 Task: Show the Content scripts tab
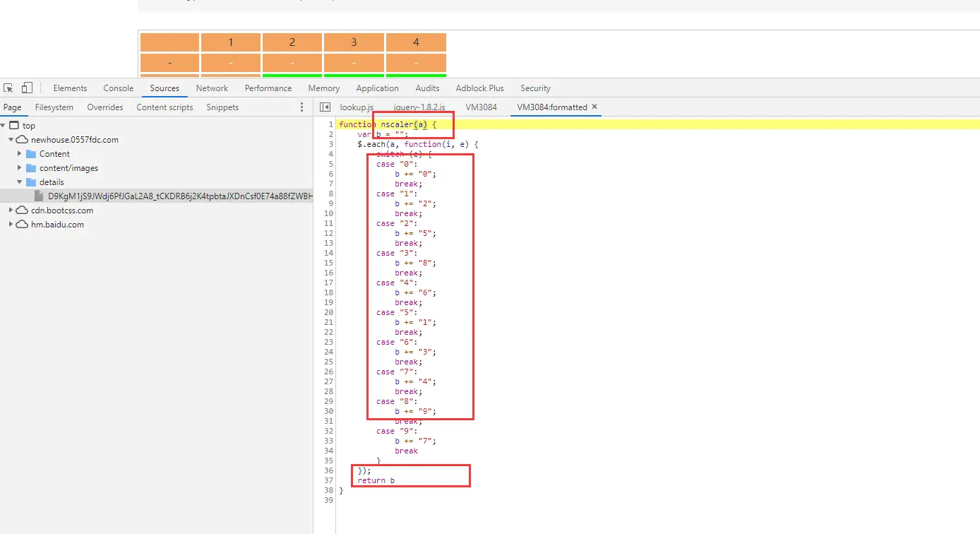[x=165, y=107]
